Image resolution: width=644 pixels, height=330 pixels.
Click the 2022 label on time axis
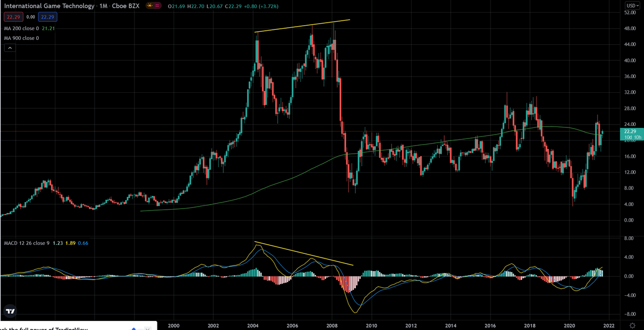tap(609, 326)
